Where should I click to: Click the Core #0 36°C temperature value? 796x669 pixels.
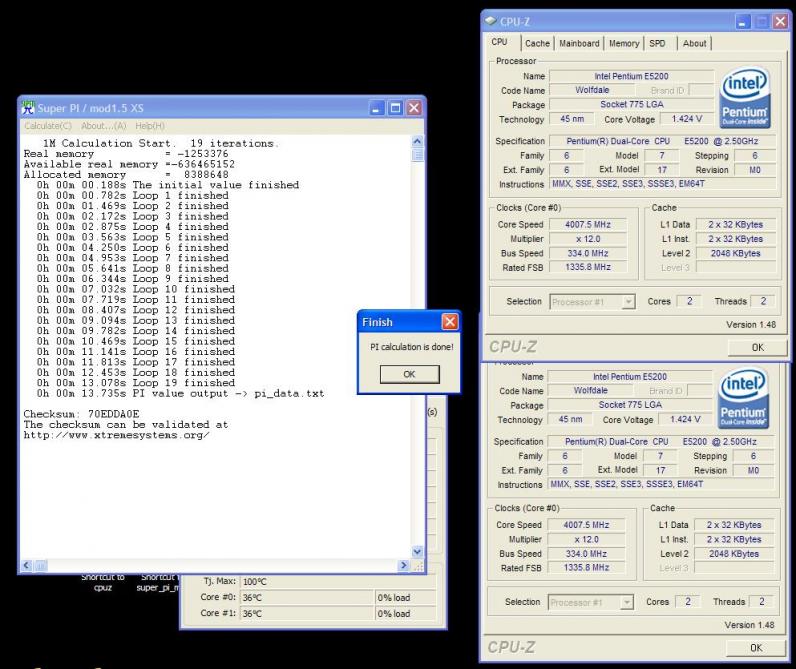point(307,597)
